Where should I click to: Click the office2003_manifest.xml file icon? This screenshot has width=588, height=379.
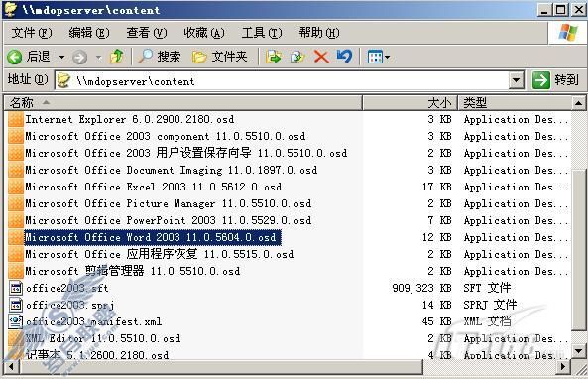click(x=16, y=322)
